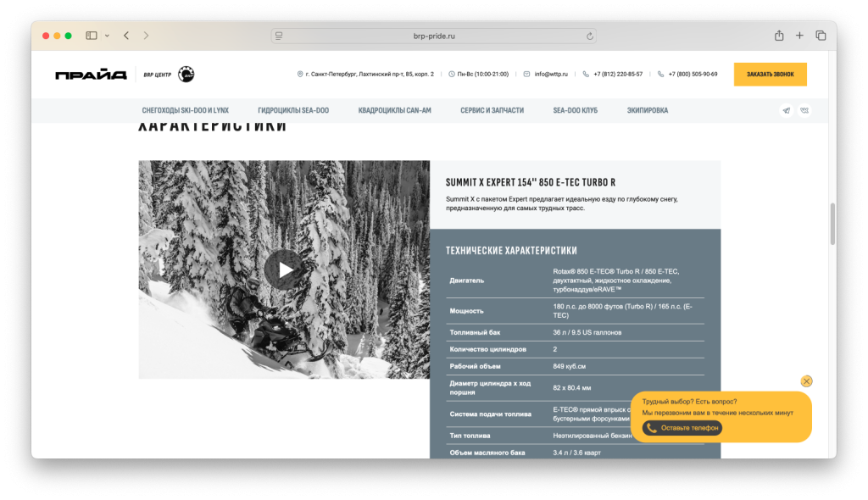
Task: Click the brp-pride.ru address bar
Action: (x=433, y=36)
